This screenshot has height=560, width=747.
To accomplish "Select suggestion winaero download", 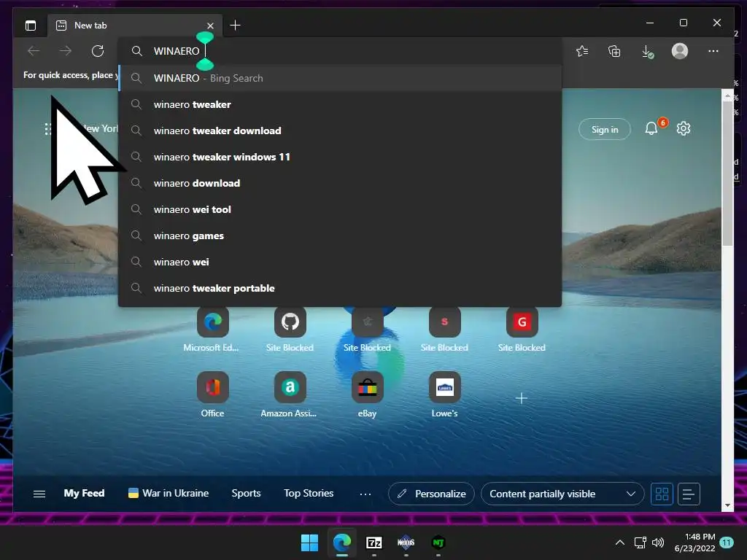I will tap(340, 183).
